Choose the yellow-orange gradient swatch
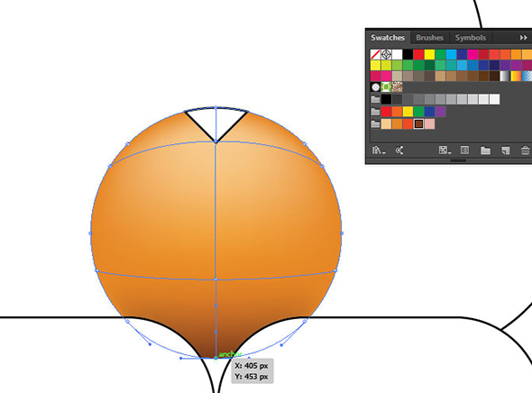Viewport: 532px width, 393px height. 516,76
